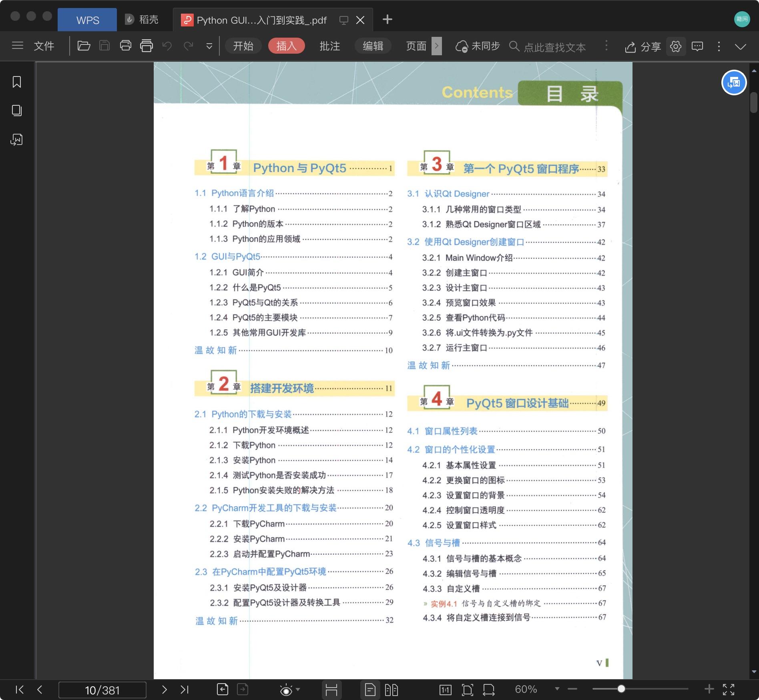Viewport: 759px width, 700px height.
Task: Click the 实例4.1 信号与自定义槽的绑定 entry
Action: coord(515,603)
